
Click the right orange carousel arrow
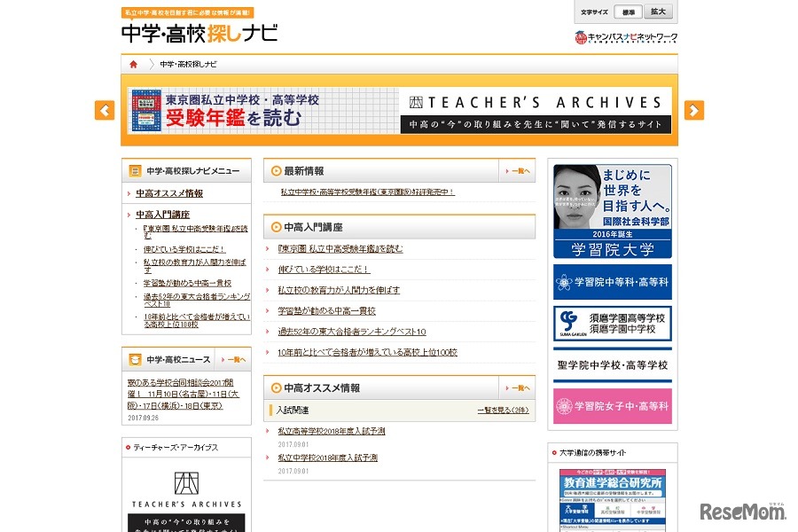[693, 110]
